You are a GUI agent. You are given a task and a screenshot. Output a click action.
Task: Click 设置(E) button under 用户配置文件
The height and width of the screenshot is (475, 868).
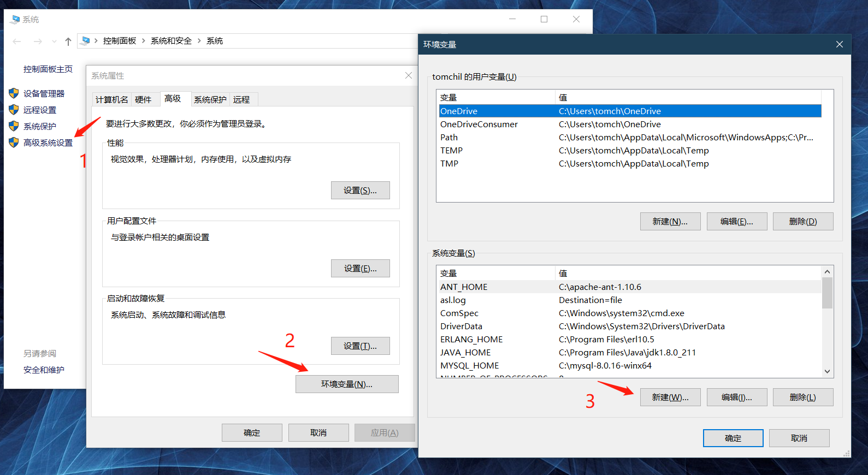[361, 269]
